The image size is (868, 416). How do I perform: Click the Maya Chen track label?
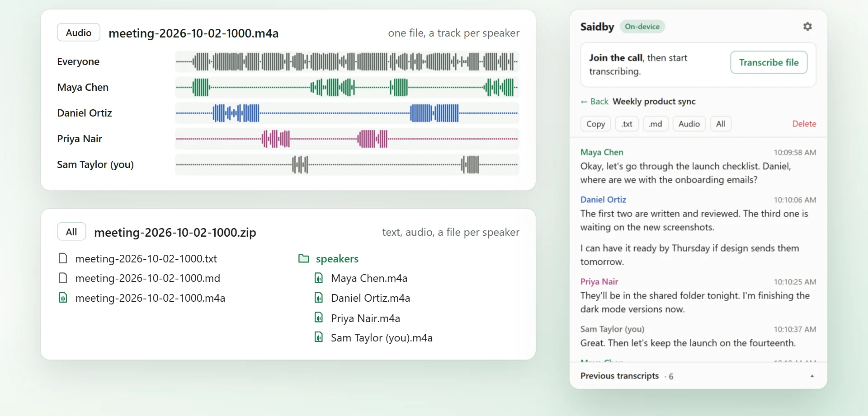pos(83,87)
